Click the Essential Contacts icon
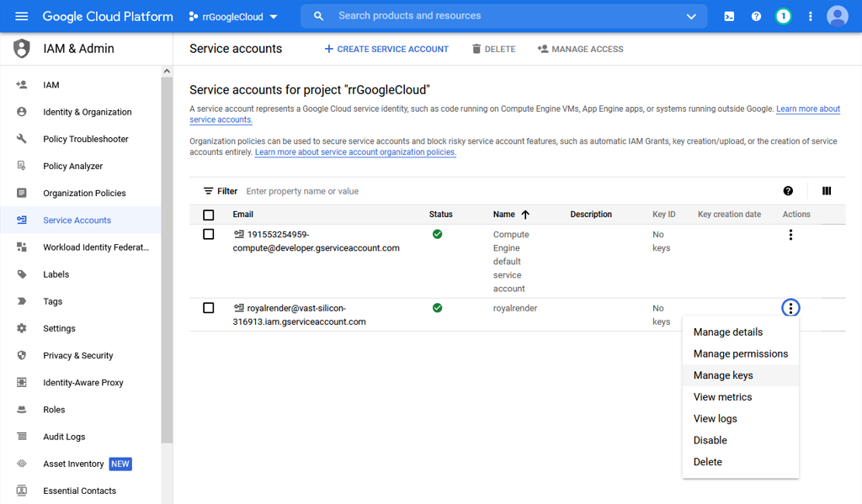The width and height of the screenshot is (862, 504). (21, 491)
